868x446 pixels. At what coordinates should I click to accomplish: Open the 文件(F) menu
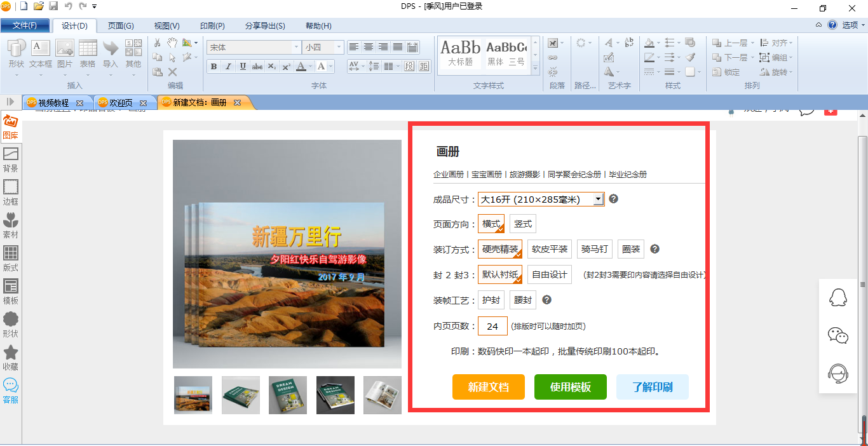coord(25,25)
